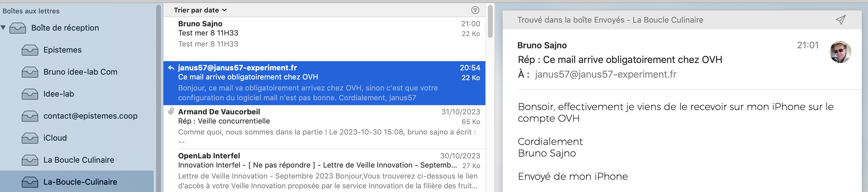Click the paperclip attachment icon on Armand's email
Screen dimensions: 868x192
[x=171, y=112]
